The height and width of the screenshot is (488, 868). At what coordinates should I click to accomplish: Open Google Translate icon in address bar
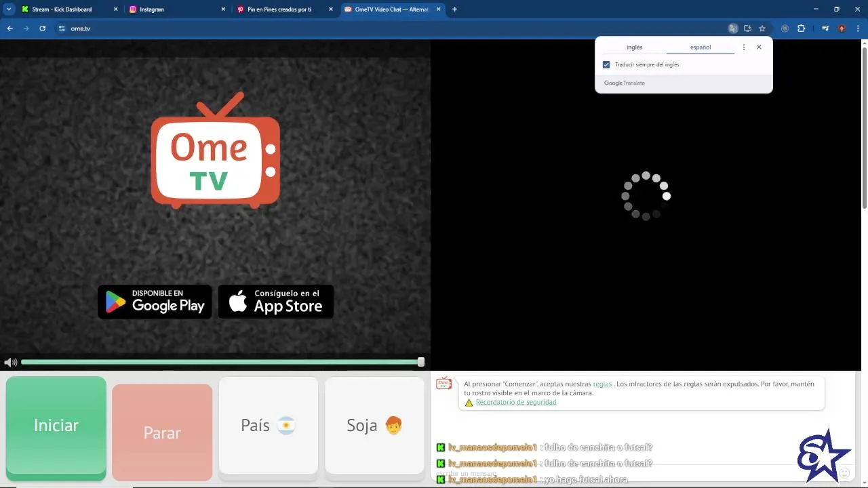click(x=733, y=28)
